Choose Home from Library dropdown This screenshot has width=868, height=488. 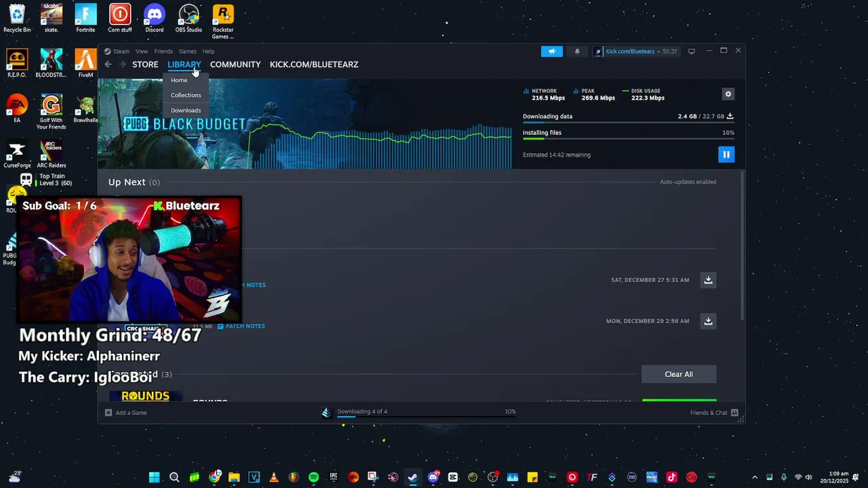tap(179, 80)
